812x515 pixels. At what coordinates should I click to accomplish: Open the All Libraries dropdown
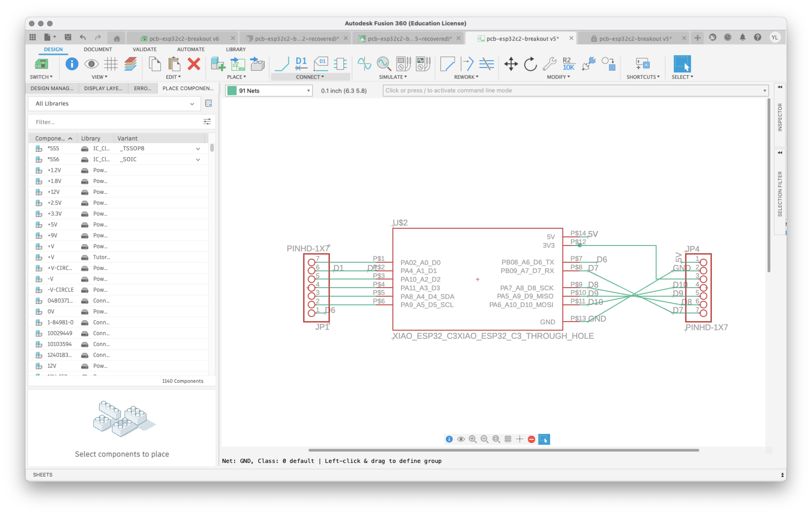[114, 103]
